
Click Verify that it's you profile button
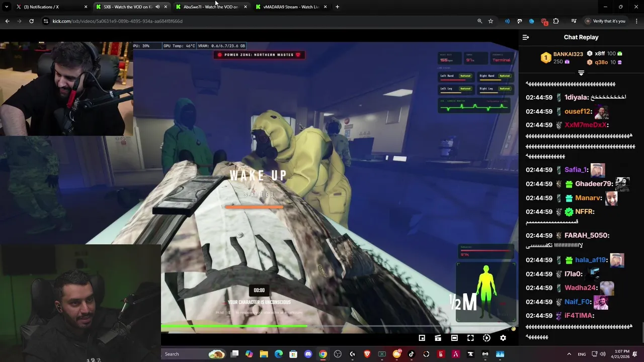pos(605,21)
